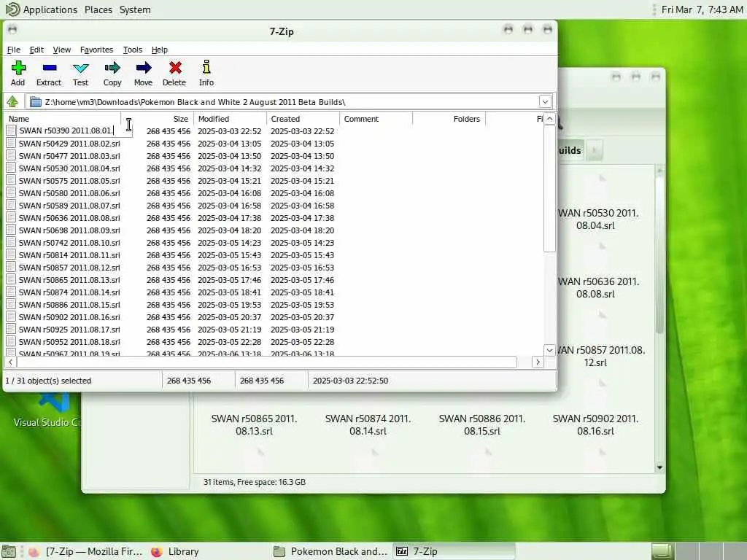747x560 pixels.
Task: Click the Add toolbar icon
Action: [x=18, y=68]
